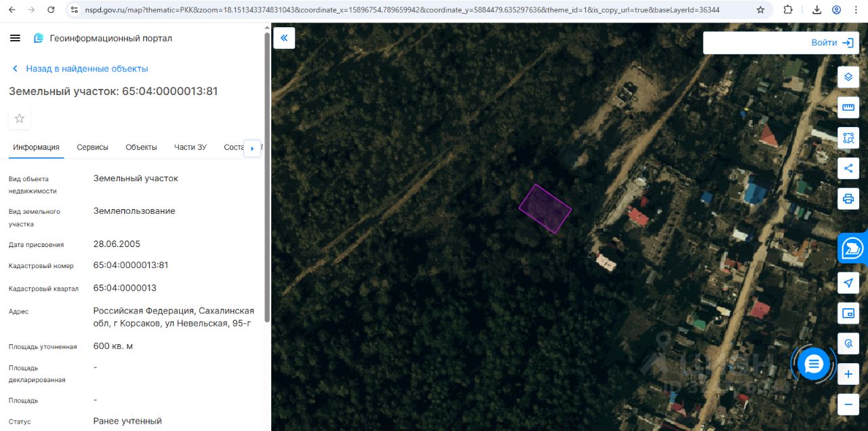Open the Объекты tab
The height and width of the screenshot is (431, 868).
point(141,147)
